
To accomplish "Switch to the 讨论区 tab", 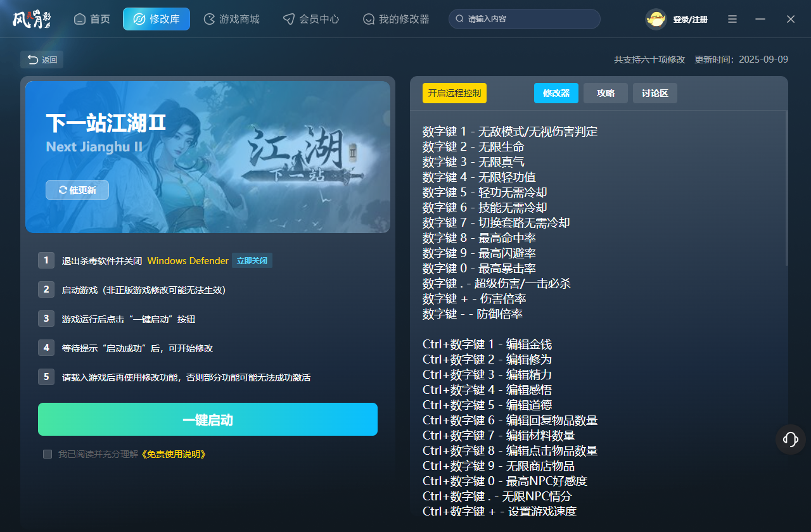I will [x=655, y=93].
